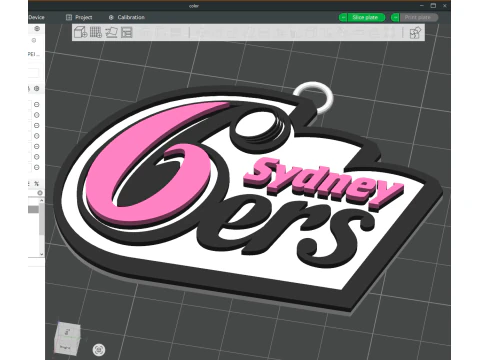Click the Arrange all objects icon
This screenshot has width=480, height=360.
127,32
